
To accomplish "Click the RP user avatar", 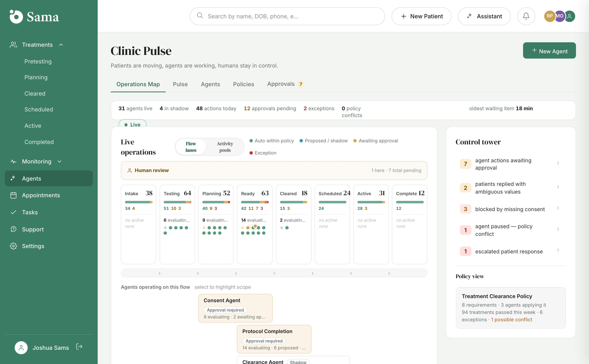I will pos(550,16).
